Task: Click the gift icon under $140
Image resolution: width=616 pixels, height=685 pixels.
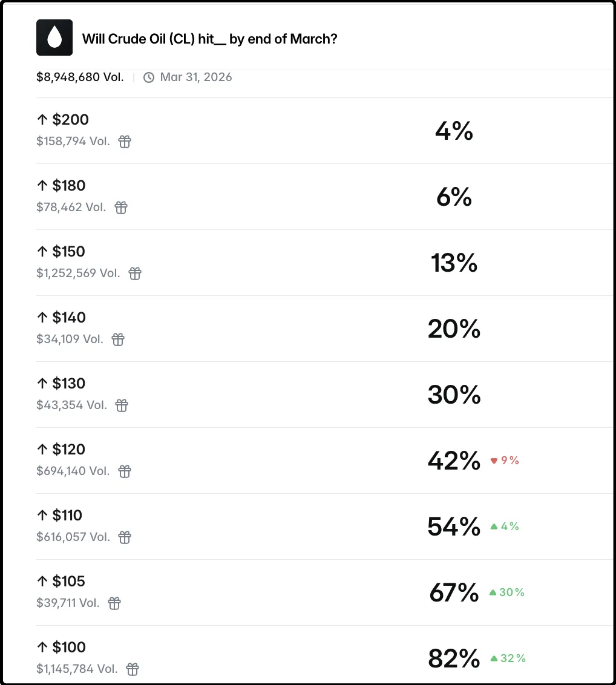Action: [x=118, y=339]
